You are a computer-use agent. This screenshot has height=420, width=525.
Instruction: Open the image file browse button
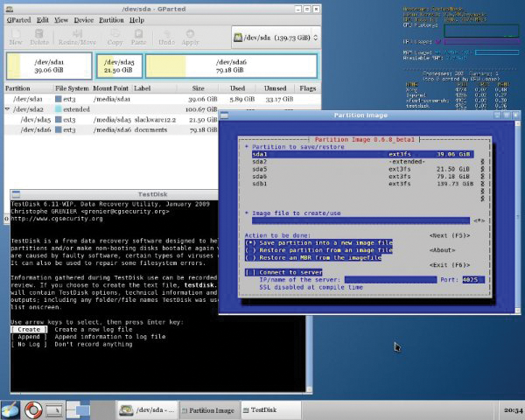click(x=479, y=221)
